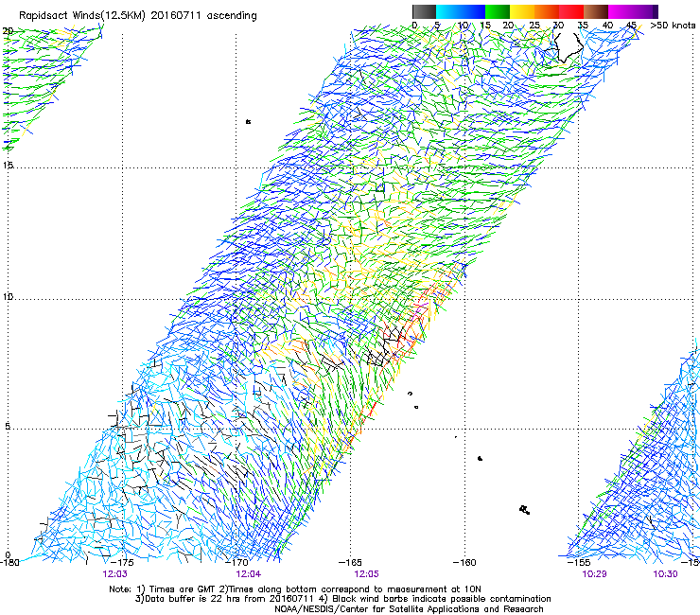This screenshot has height=615, width=700.
Task: Click the 12:05 swath time label
Action: [x=366, y=574]
